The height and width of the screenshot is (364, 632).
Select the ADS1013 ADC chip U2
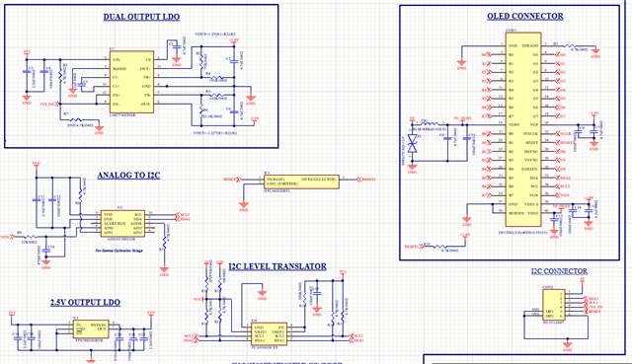click(x=122, y=223)
